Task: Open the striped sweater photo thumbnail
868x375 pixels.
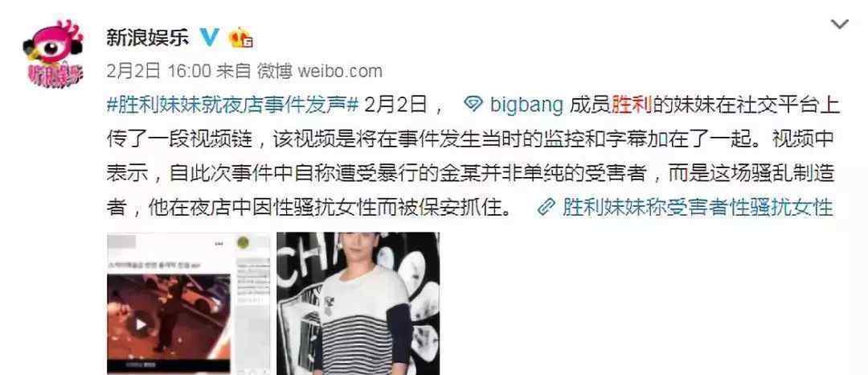Action: click(x=358, y=303)
